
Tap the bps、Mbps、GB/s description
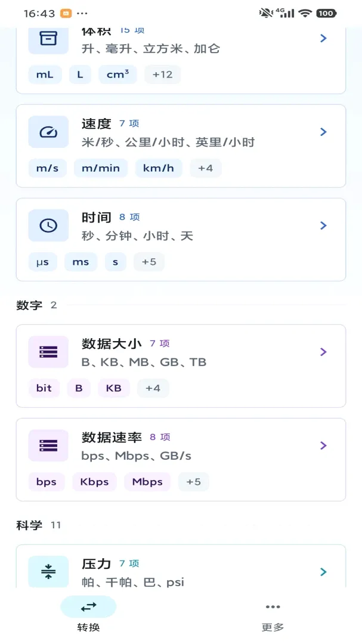[x=137, y=456]
